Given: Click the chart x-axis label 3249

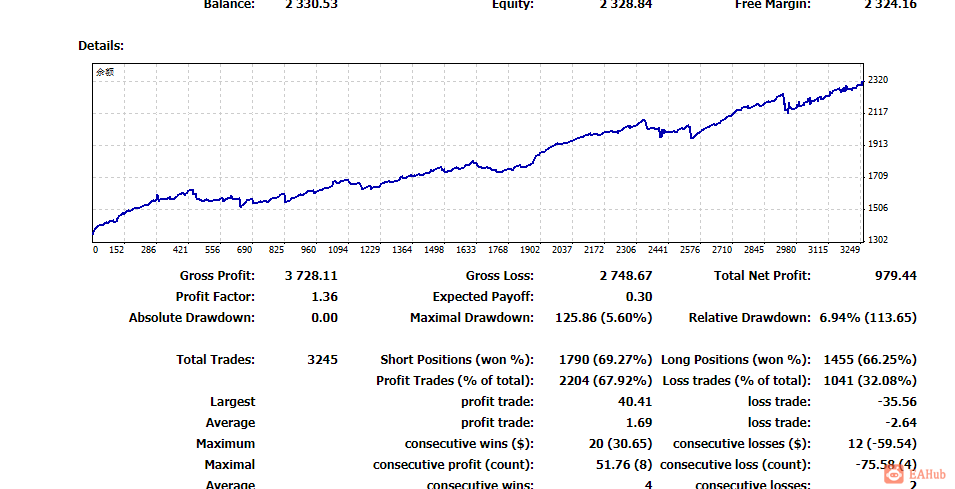Looking at the screenshot, I should [850, 250].
